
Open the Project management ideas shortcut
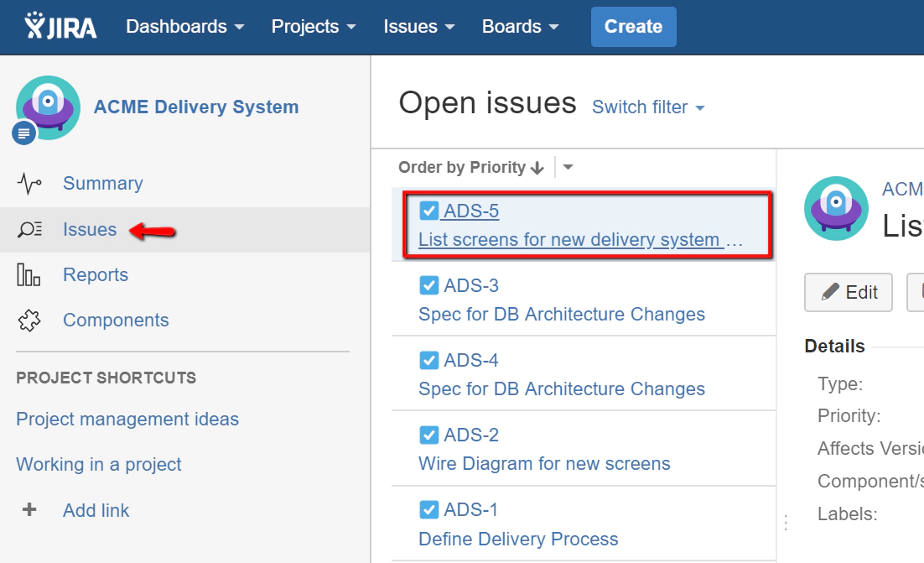(x=127, y=420)
